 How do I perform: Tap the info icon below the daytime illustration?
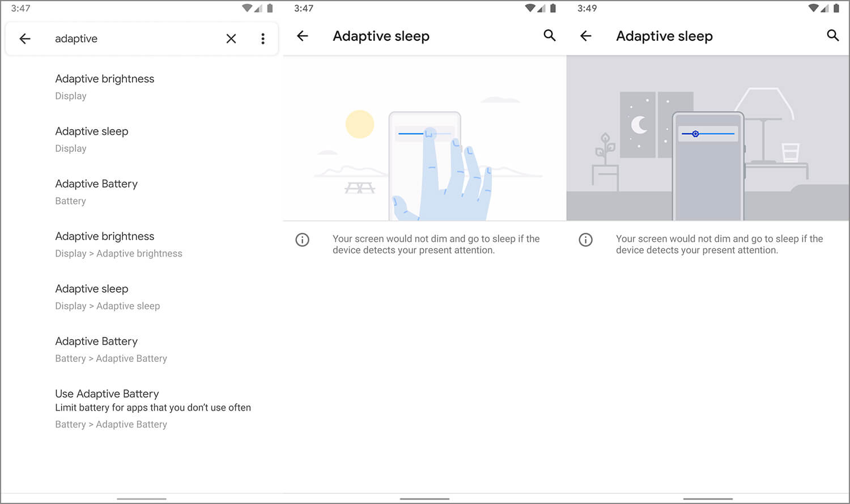(303, 240)
